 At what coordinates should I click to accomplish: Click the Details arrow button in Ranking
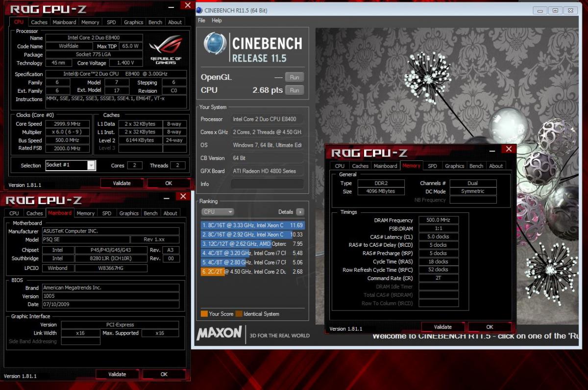300,212
